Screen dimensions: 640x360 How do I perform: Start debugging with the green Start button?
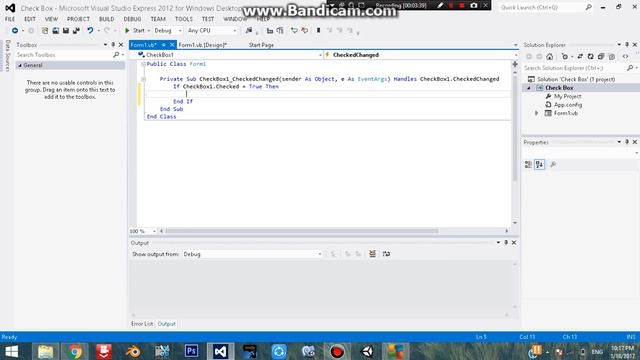(x=135, y=31)
